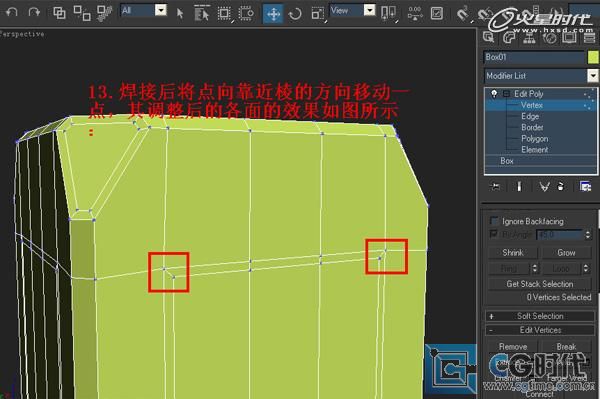Click the Redo arrow icon
This screenshot has width=600, height=399.
click(x=34, y=13)
